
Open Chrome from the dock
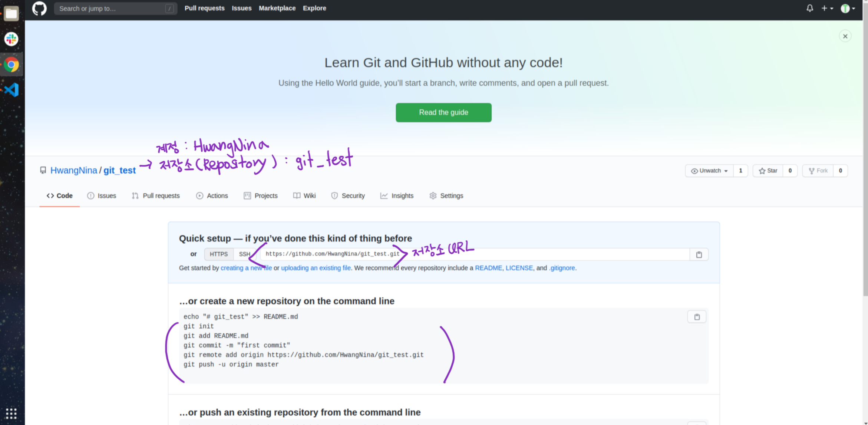click(11, 65)
